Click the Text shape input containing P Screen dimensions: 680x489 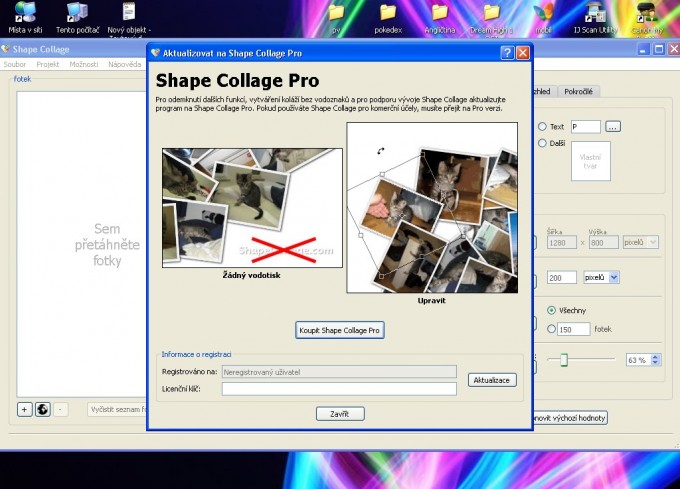pos(585,127)
